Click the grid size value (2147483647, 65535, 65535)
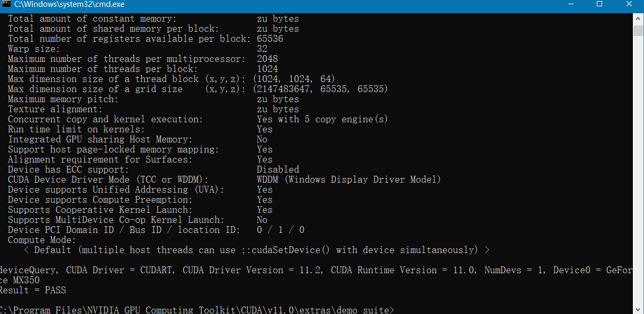 (320, 89)
